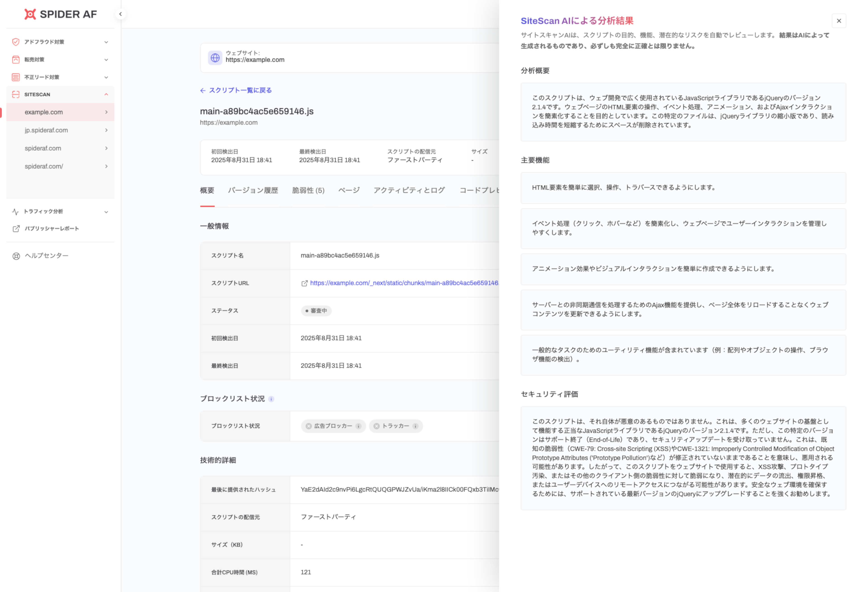Click the アニメーション効果 feature card
868x592 pixels.
[x=683, y=269]
